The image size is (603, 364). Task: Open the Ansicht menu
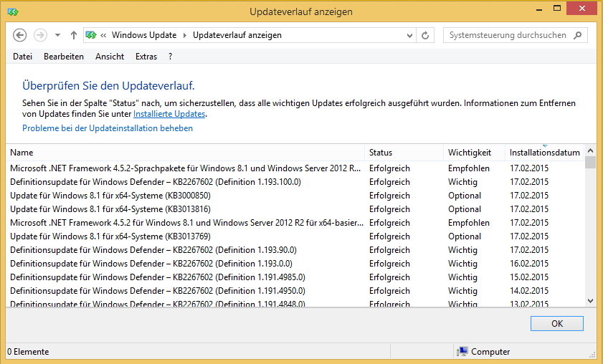(110, 57)
